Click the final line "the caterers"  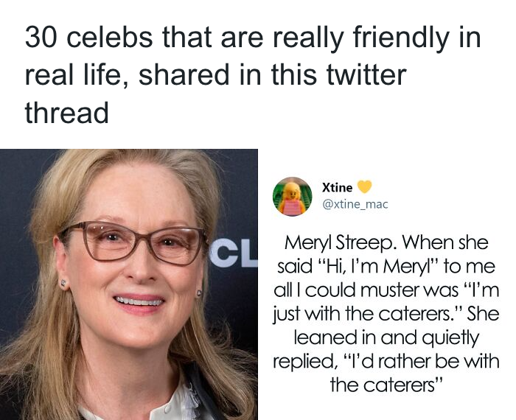386,385
